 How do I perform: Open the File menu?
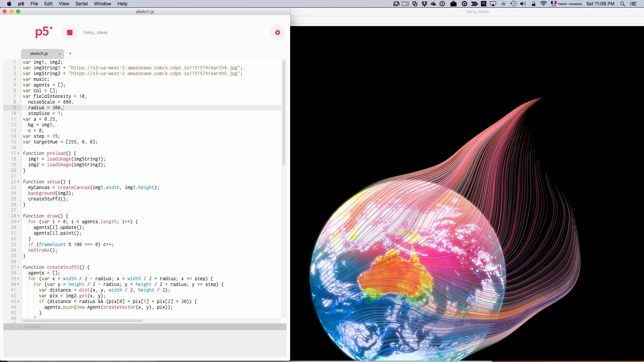34,4
